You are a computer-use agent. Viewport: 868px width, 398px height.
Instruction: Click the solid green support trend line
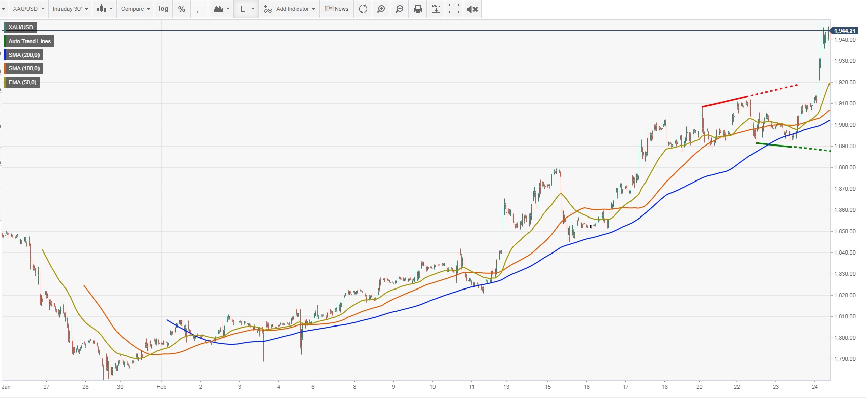click(x=773, y=145)
